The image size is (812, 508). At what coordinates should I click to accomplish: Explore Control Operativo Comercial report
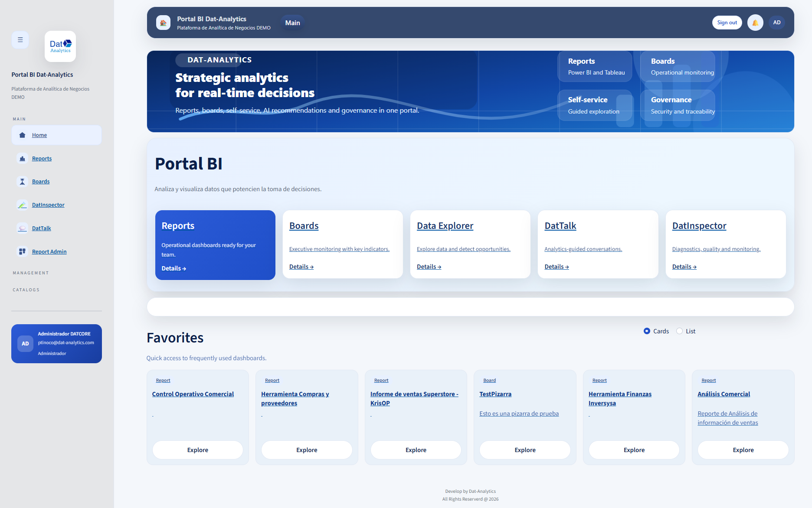(x=198, y=450)
